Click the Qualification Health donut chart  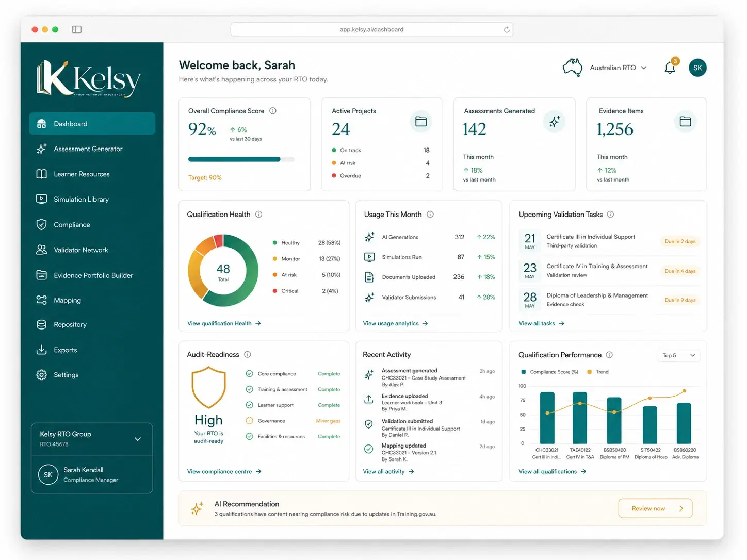pos(223,270)
